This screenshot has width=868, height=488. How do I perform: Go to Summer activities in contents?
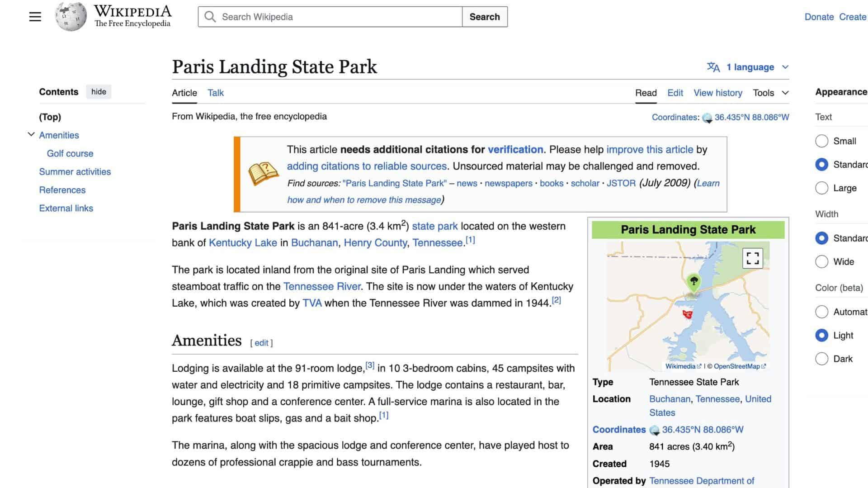[x=75, y=172]
